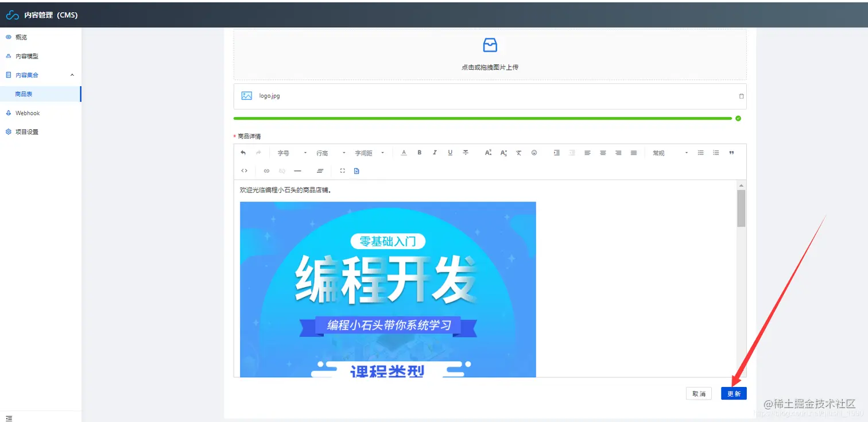
Task: Click the 更新 update button
Action: [x=734, y=393]
